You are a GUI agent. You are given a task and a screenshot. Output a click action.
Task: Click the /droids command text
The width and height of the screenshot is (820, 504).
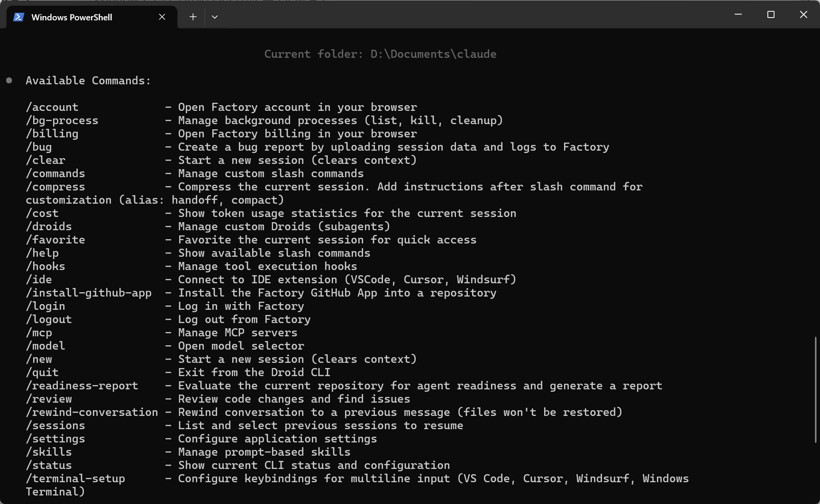click(49, 226)
